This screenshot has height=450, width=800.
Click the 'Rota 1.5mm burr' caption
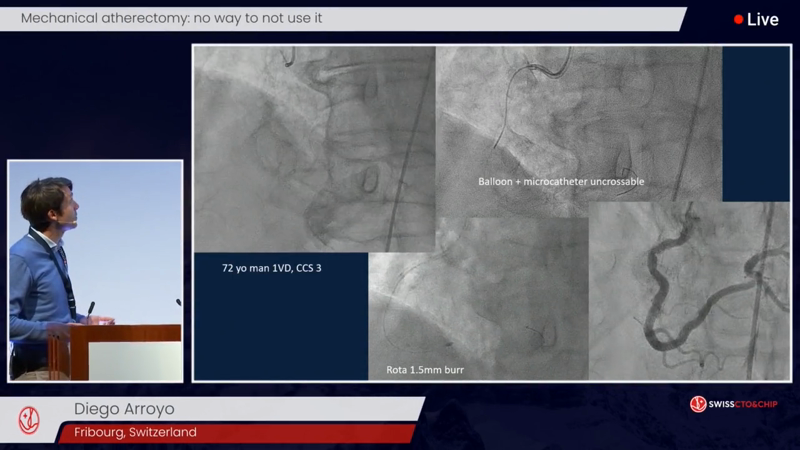point(425,370)
